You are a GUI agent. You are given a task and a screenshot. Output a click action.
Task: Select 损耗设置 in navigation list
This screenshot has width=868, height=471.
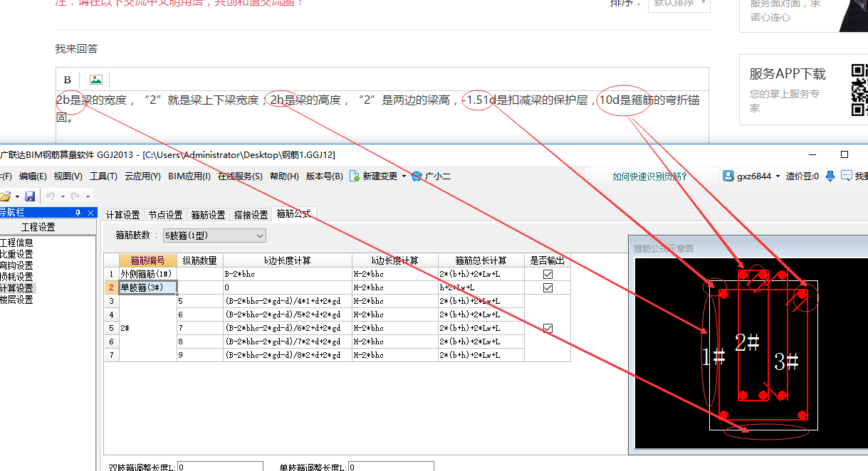tap(16, 277)
